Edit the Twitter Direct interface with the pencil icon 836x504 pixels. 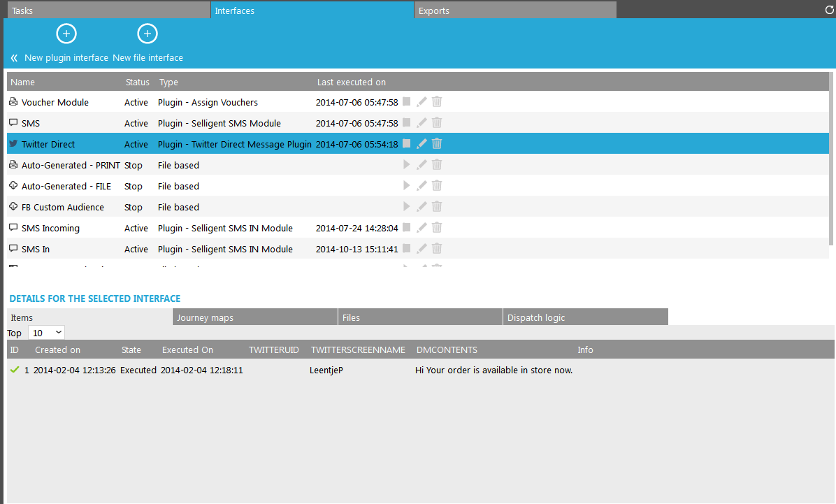pyautogui.click(x=421, y=144)
